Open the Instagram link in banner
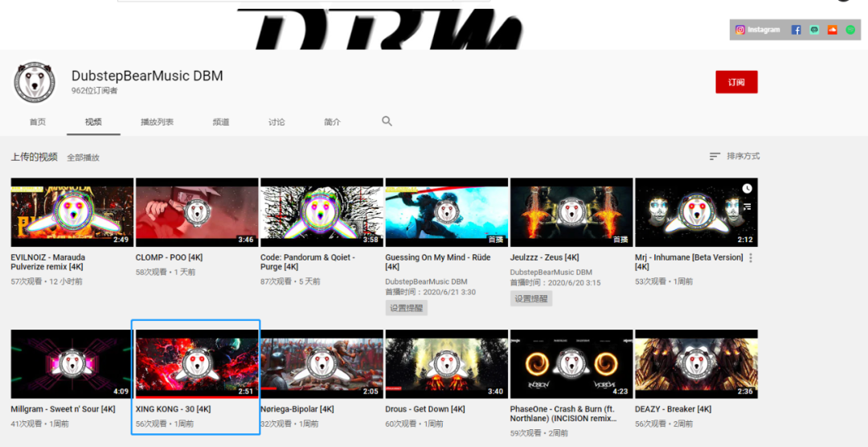This screenshot has height=447, width=868. [x=757, y=30]
